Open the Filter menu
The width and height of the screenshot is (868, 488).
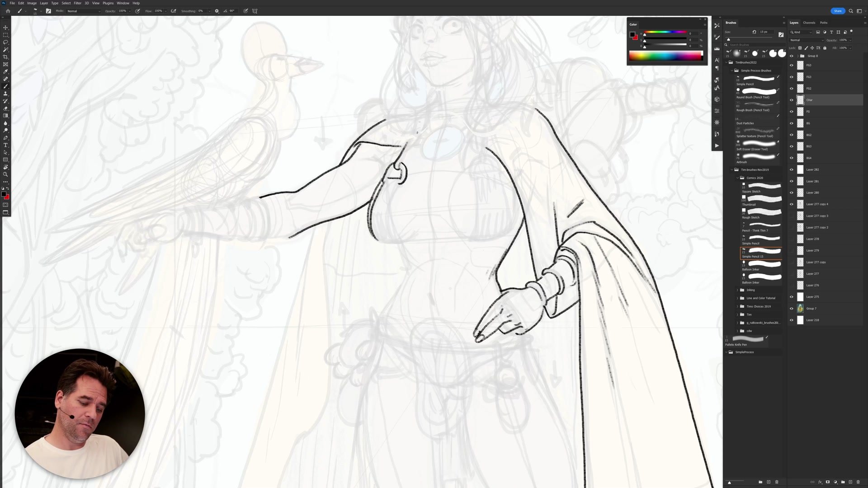[77, 3]
